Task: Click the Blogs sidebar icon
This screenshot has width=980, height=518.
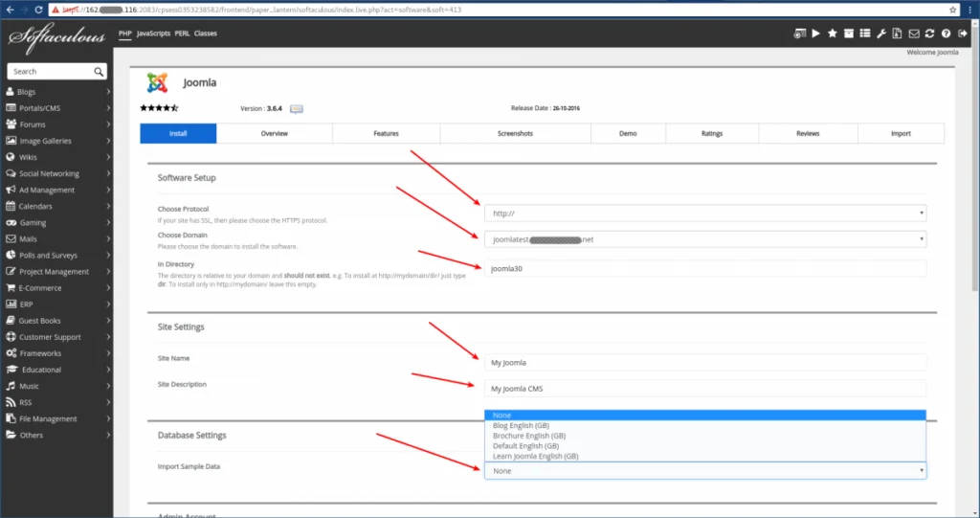Action: tap(10, 91)
